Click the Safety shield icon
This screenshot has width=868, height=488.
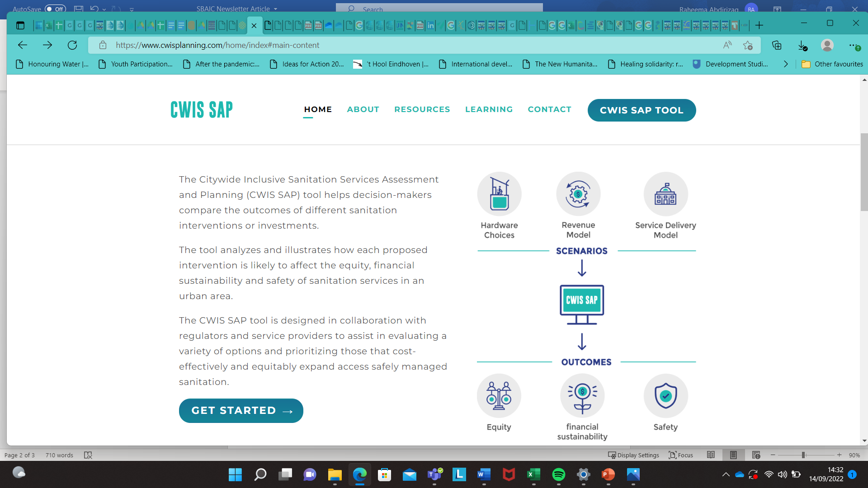[665, 396]
